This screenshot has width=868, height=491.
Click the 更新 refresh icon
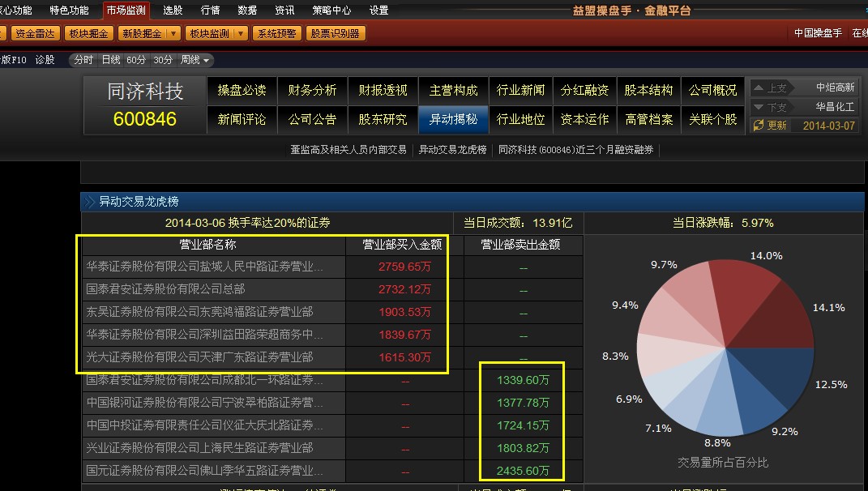[x=758, y=125]
